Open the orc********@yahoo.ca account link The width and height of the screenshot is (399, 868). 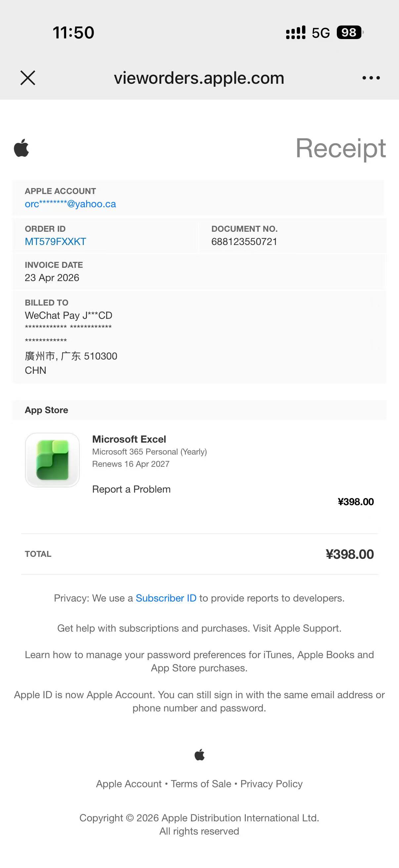coord(70,204)
